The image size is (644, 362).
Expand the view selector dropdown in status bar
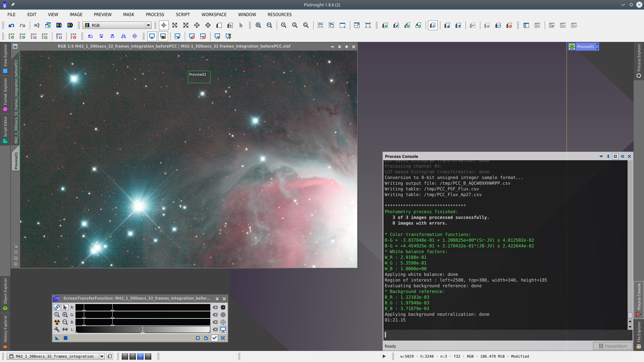click(x=102, y=356)
